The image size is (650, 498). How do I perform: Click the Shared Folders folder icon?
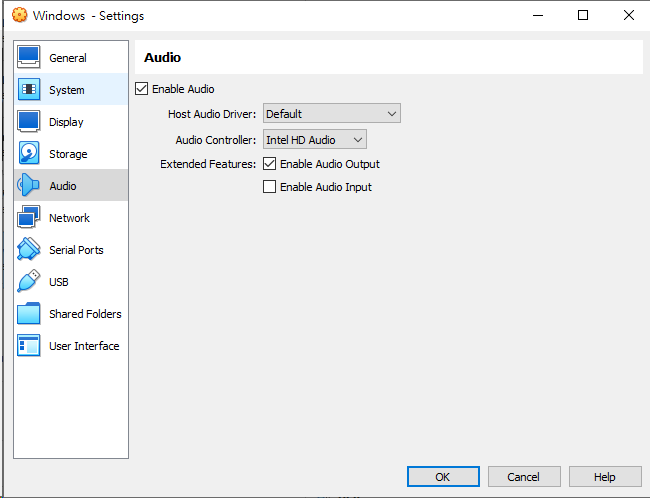tap(29, 314)
